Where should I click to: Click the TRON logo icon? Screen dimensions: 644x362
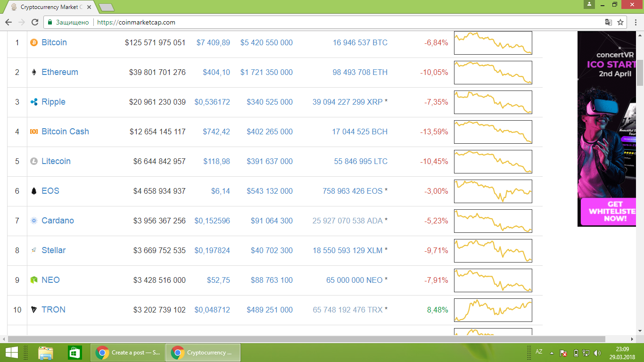click(33, 310)
